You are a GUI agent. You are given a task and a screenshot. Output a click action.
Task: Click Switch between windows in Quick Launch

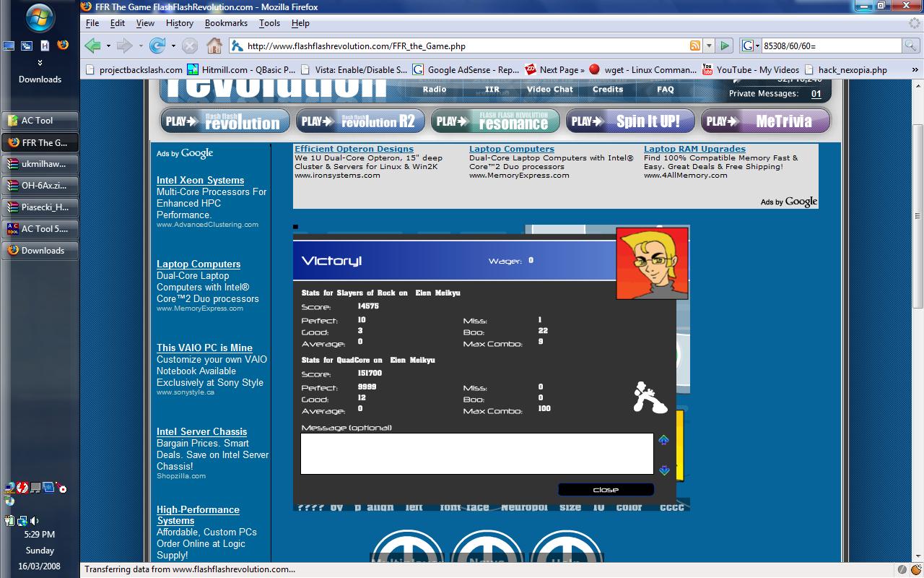27,46
